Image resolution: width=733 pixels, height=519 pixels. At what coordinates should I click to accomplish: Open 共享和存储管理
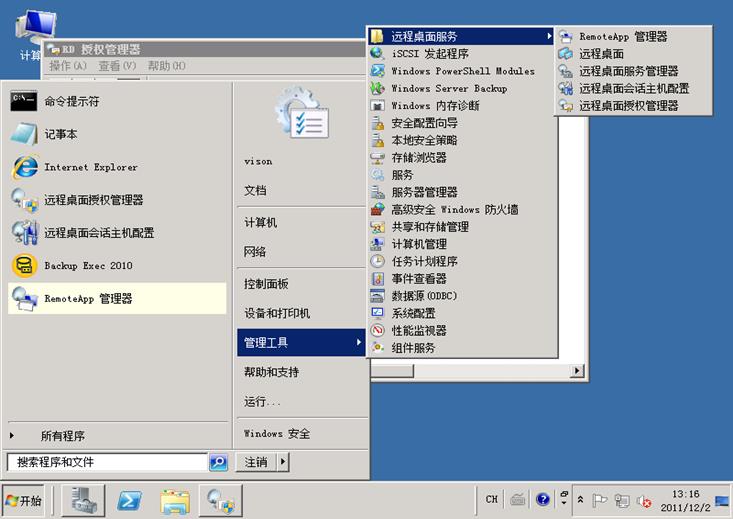click(462, 226)
